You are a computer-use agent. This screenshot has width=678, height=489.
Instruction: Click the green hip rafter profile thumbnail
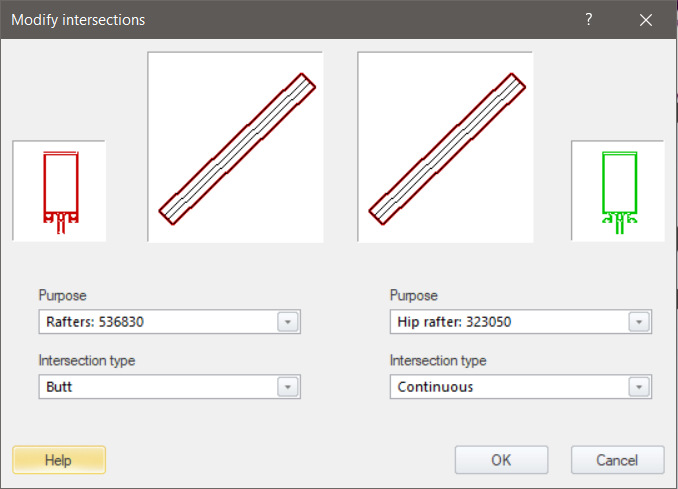point(618,190)
